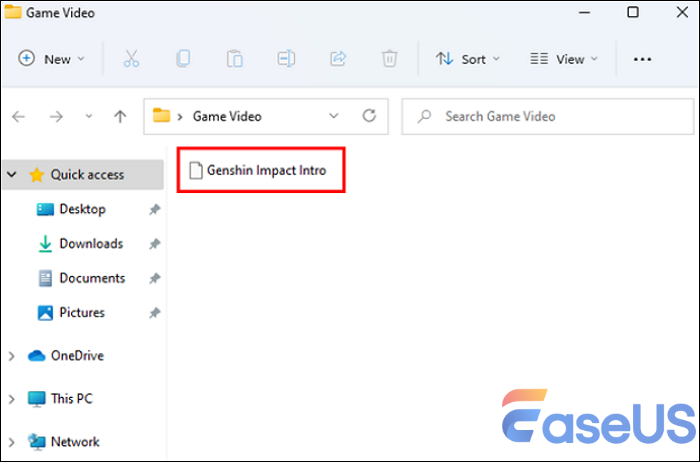Click the Share icon in toolbar

(x=338, y=58)
